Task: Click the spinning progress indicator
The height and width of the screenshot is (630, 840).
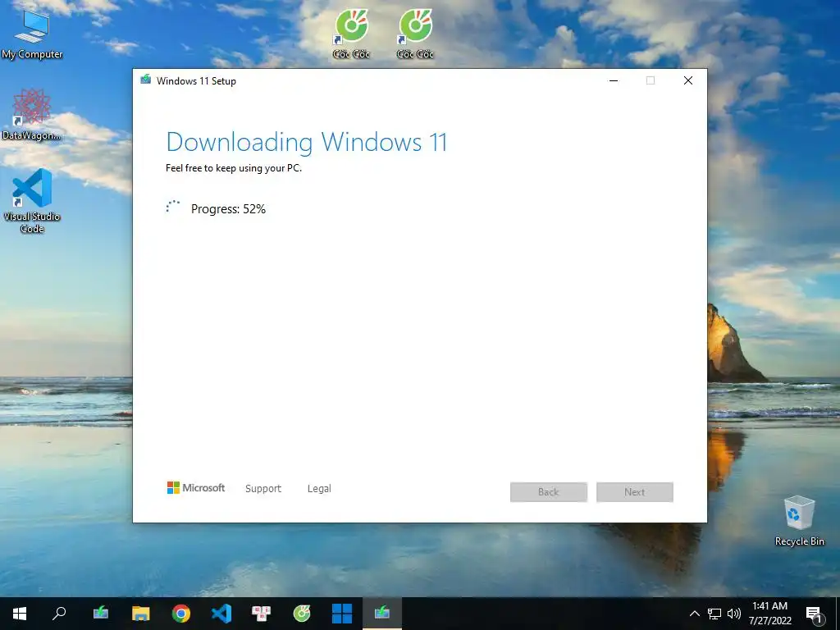Action: (x=172, y=208)
